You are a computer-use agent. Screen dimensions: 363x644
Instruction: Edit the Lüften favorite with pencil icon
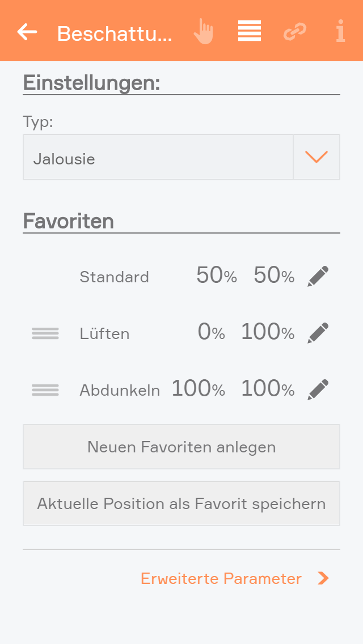pos(318,333)
